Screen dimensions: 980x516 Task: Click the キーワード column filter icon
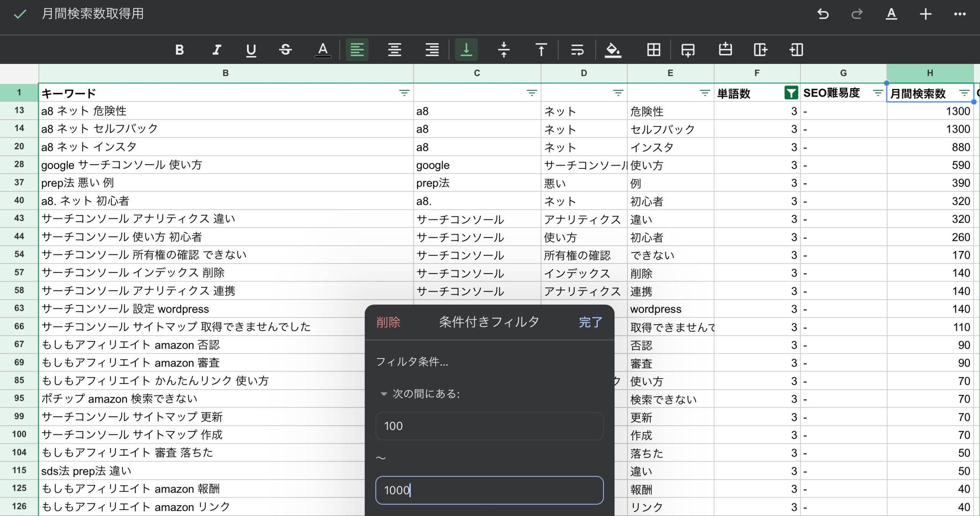click(x=403, y=93)
